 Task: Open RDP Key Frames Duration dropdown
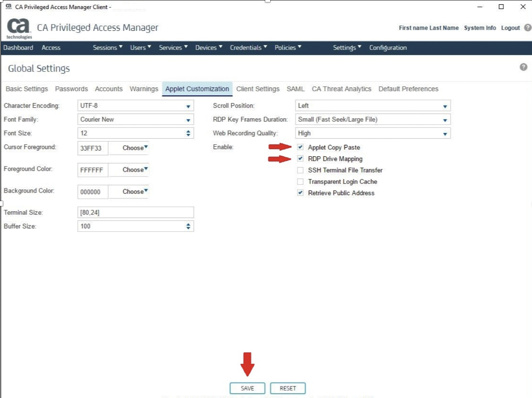373,120
